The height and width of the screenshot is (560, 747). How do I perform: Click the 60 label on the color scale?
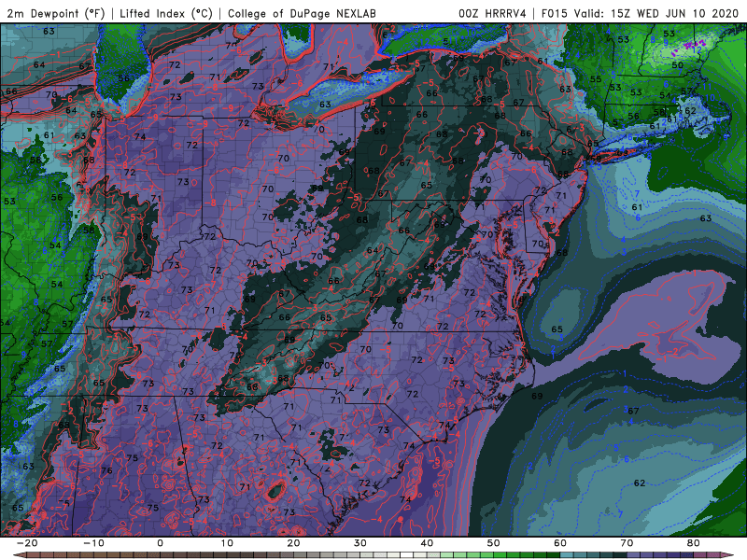tap(560, 543)
